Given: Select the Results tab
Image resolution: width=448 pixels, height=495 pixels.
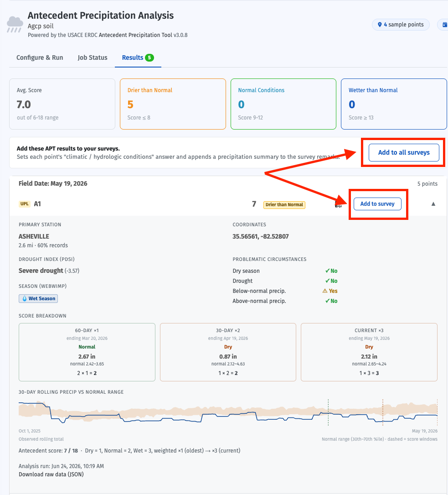Looking at the screenshot, I should point(138,57).
